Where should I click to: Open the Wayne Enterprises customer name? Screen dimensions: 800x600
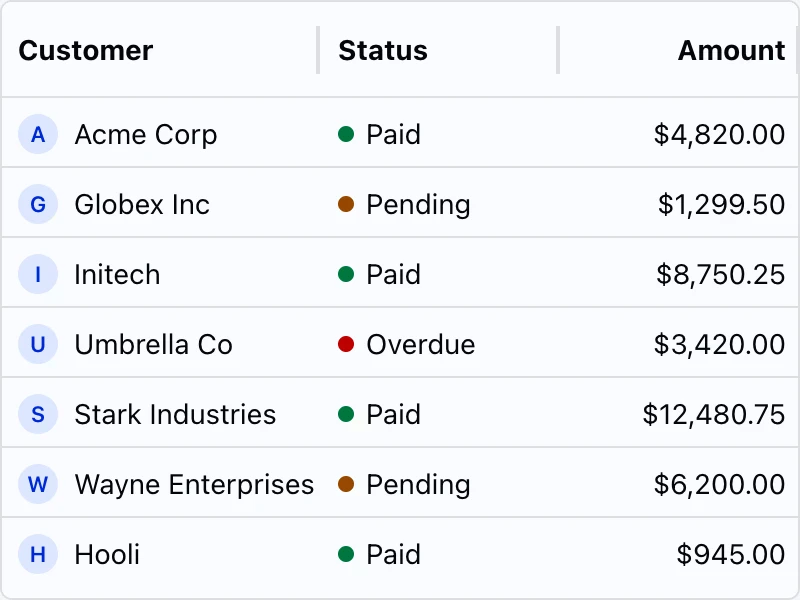tap(194, 484)
